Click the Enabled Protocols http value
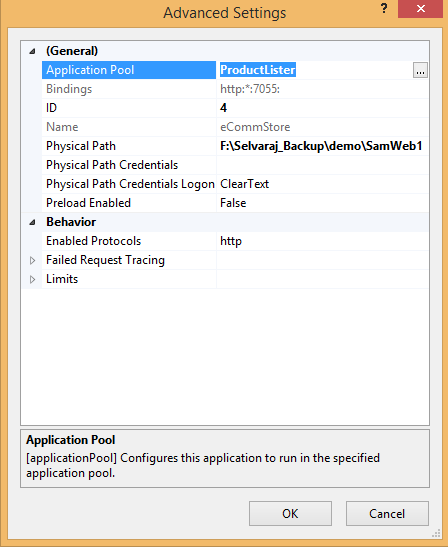The width and height of the screenshot is (448, 547). 231,241
